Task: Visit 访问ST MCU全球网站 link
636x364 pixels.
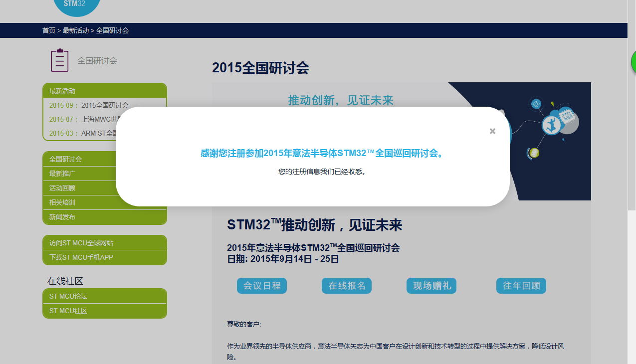Action: pos(105,243)
